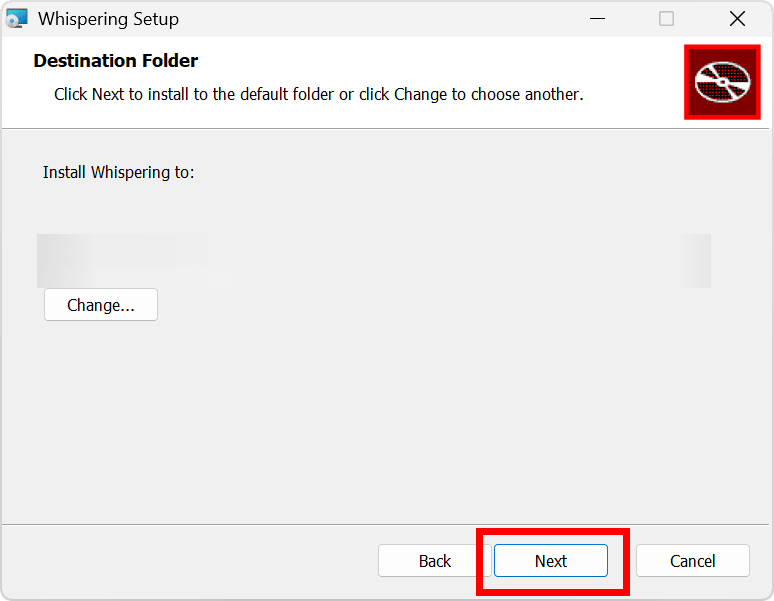Click the empty footer area left of Back

tap(190, 561)
